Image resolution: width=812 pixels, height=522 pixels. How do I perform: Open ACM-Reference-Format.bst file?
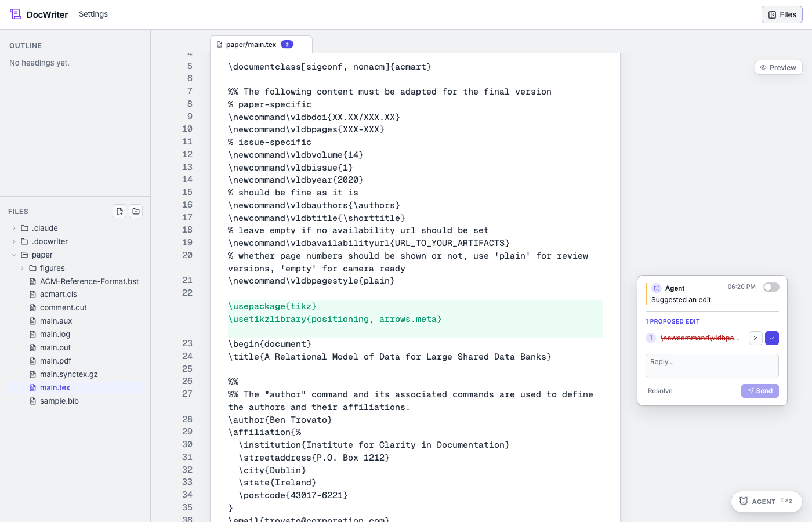89,281
